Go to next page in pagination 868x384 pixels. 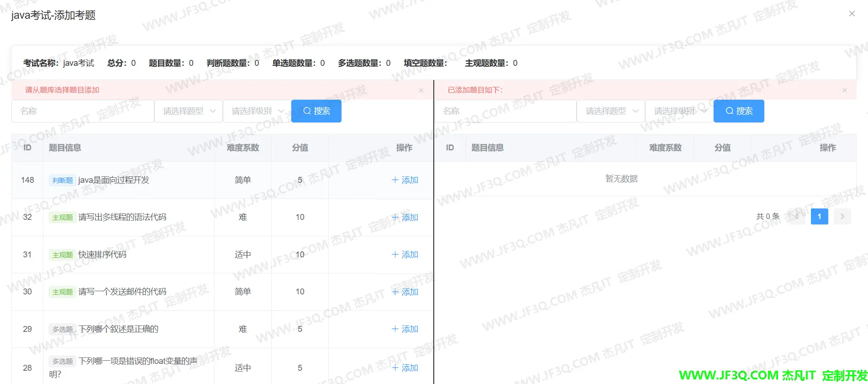pyautogui.click(x=842, y=216)
